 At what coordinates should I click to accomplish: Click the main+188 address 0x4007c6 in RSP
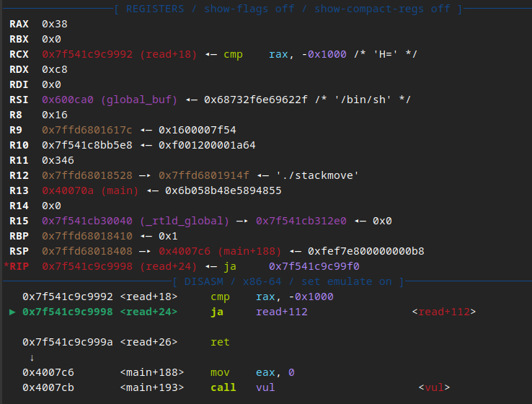coord(185,252)
